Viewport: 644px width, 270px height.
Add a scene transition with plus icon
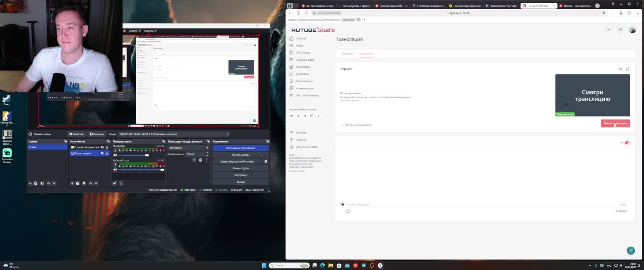coord(194,160)
